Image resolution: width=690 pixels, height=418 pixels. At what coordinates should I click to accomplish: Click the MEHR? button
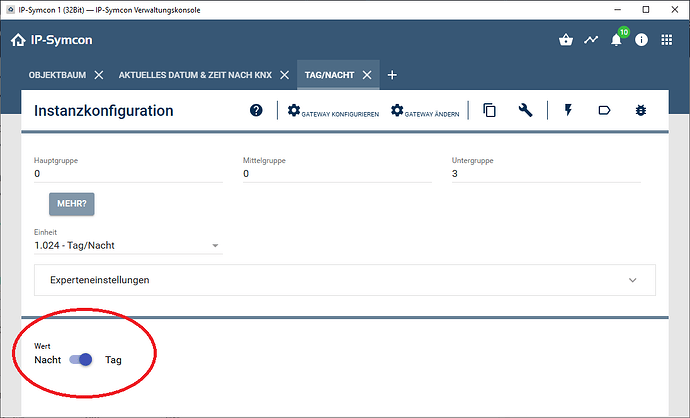coord(72,204)
